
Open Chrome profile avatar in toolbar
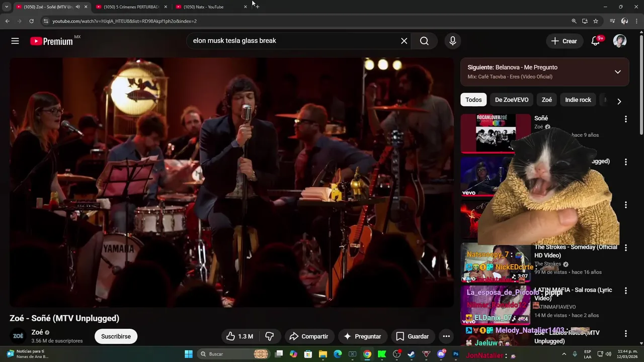pos(624,21)
